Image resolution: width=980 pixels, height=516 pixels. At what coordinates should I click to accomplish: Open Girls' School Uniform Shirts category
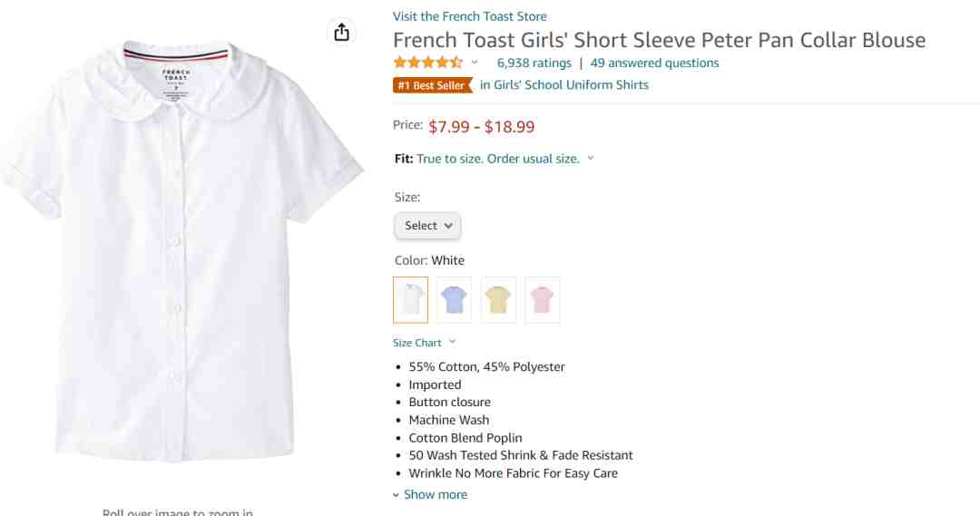tap(564, 85)
